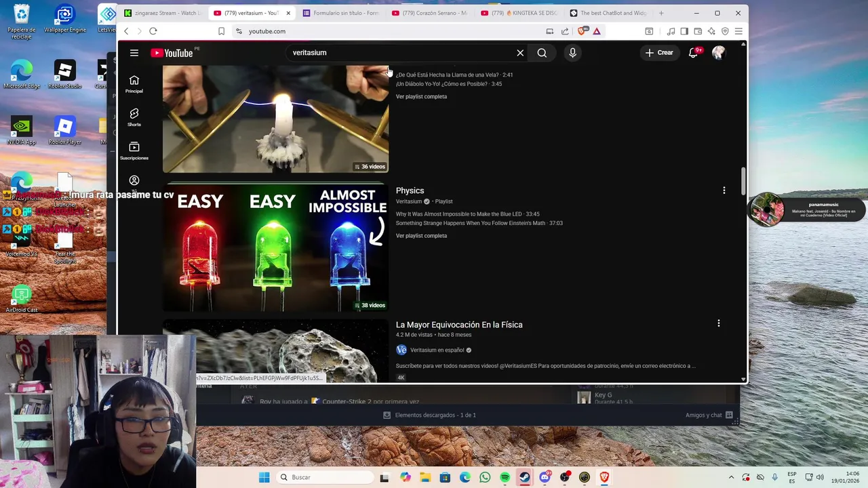Open more options for La Mayor Equivocación video

point(718,324)
